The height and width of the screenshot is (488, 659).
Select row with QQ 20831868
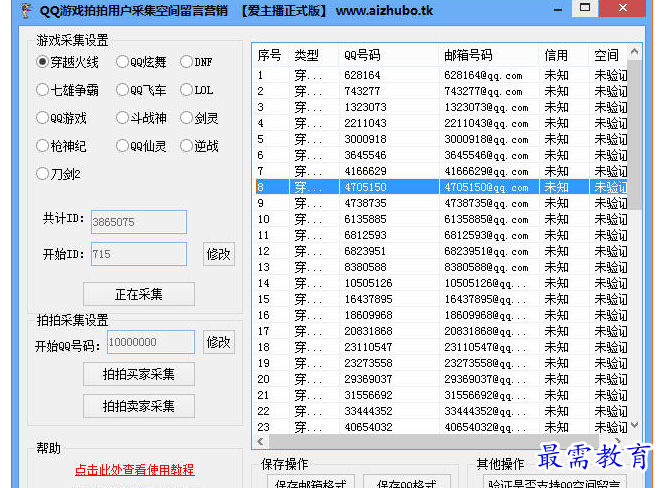click(440, 331)
